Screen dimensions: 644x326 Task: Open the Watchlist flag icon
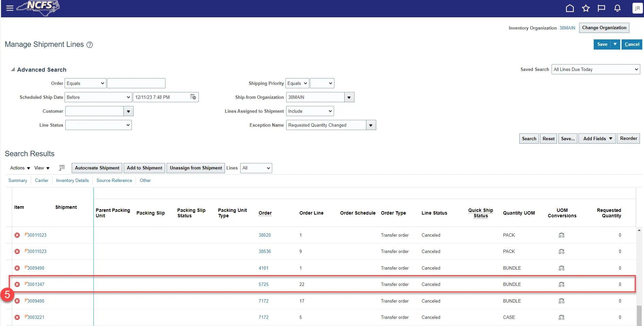[601, 8]
